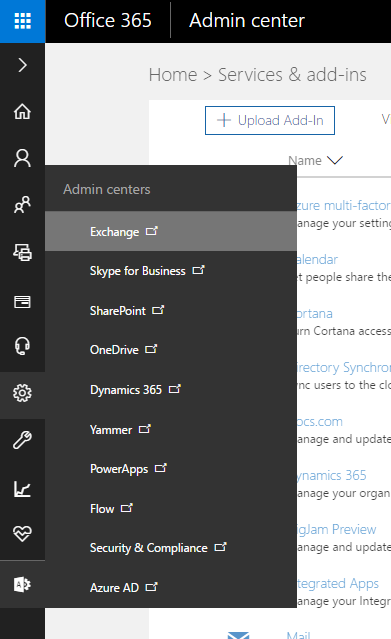
Task: Open the Billing card icon
Action: (x=22, y=302)
